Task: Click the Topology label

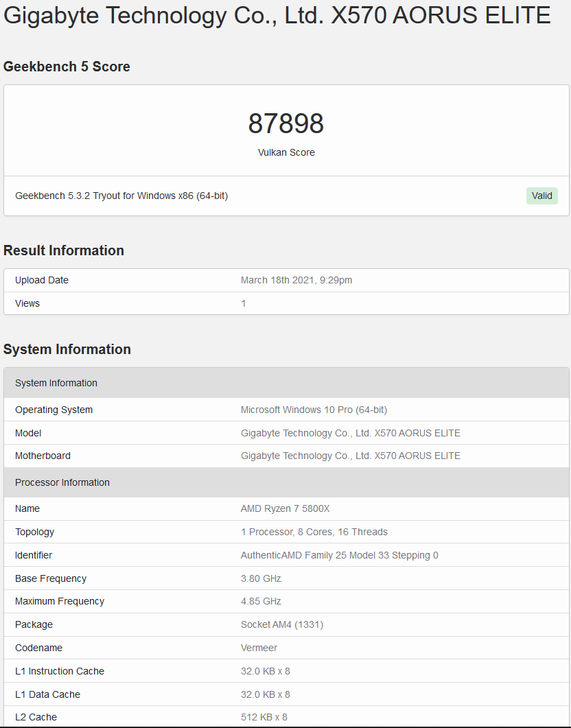Action: pyautogui.click(x=34, y=532)
